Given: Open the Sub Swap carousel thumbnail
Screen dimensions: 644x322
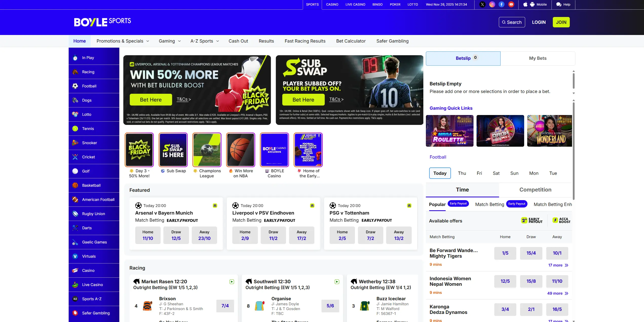Looking at the screenshot, I should tap(173, 150).
